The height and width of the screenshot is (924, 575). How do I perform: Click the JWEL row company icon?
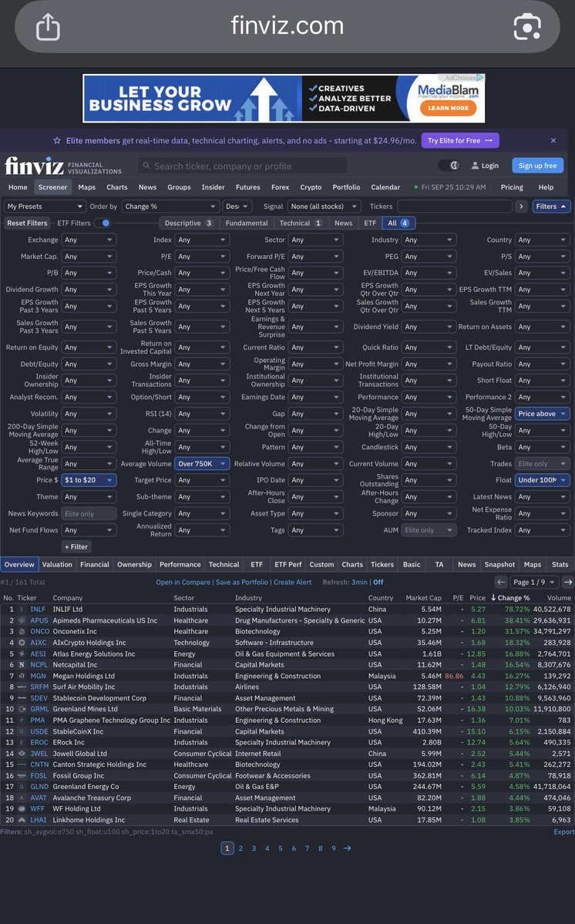coord(22,753)
